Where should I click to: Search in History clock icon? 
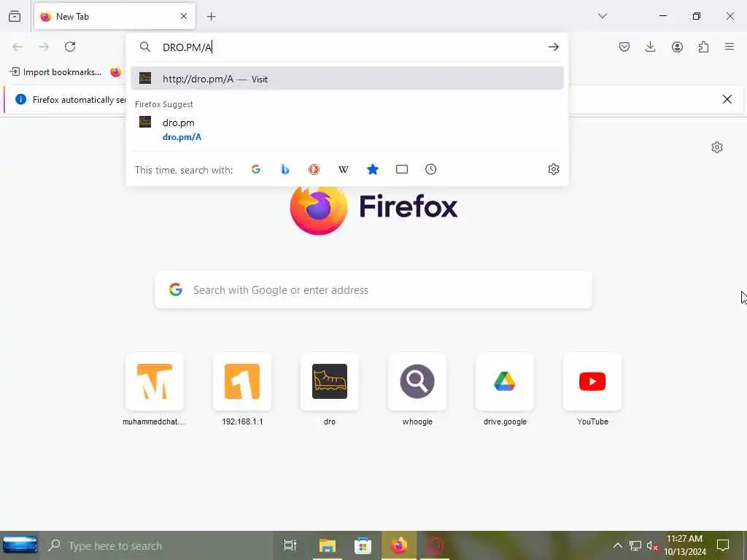coord(430,169)
